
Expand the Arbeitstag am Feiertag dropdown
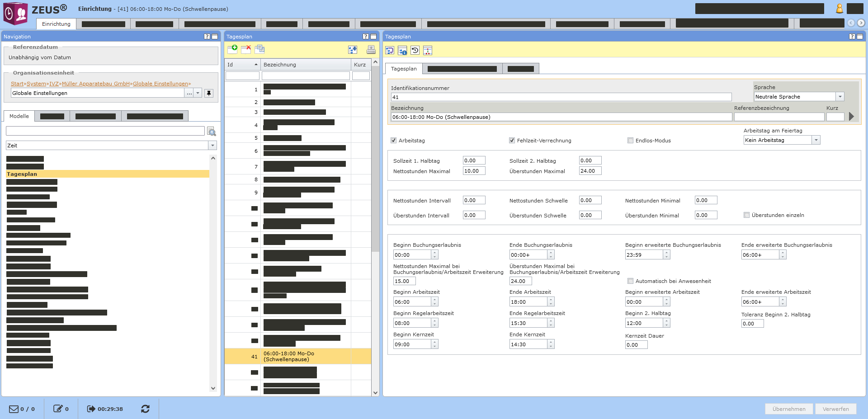(816, 140)
